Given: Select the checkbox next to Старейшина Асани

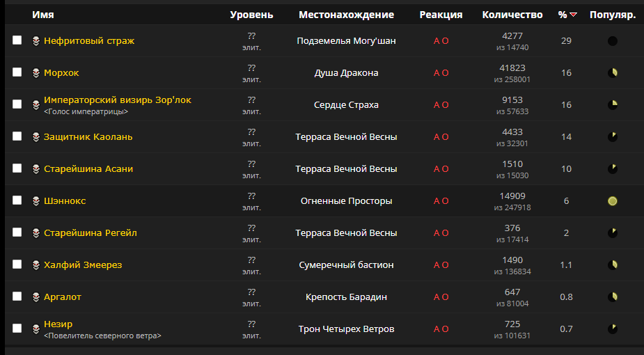Looking at the screenshot, I should pos(17,168).
